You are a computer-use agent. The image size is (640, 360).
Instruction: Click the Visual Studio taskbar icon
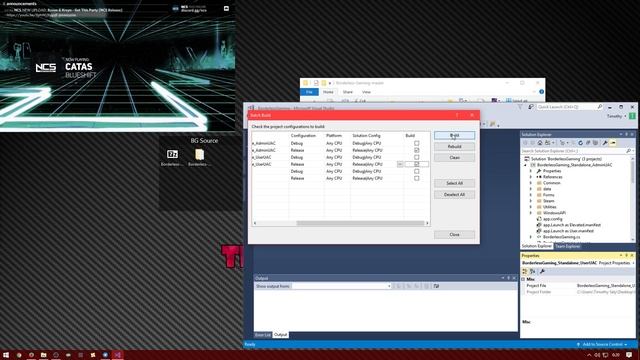pyautogui.click(x=118, y=355)
